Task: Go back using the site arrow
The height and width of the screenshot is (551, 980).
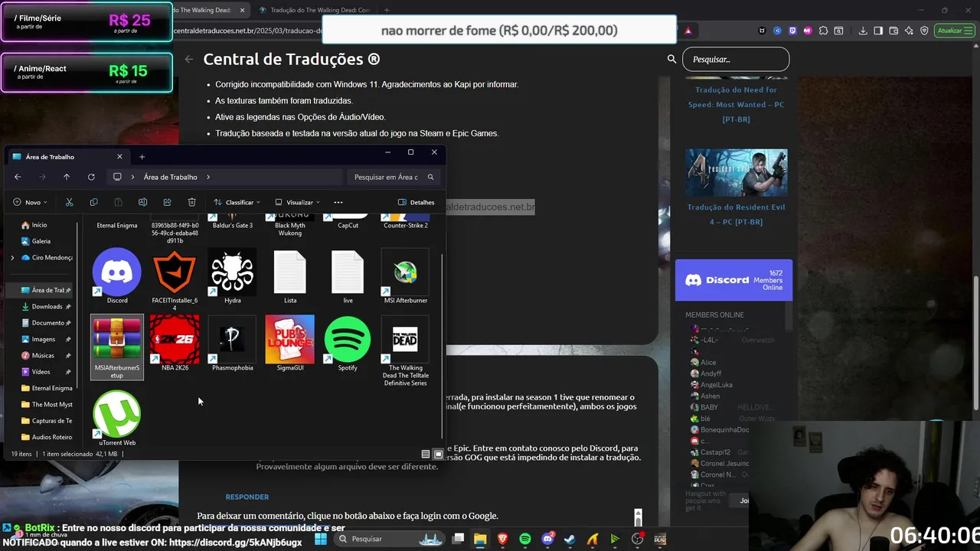Action: pyautogui.click(x=189, y=59)
